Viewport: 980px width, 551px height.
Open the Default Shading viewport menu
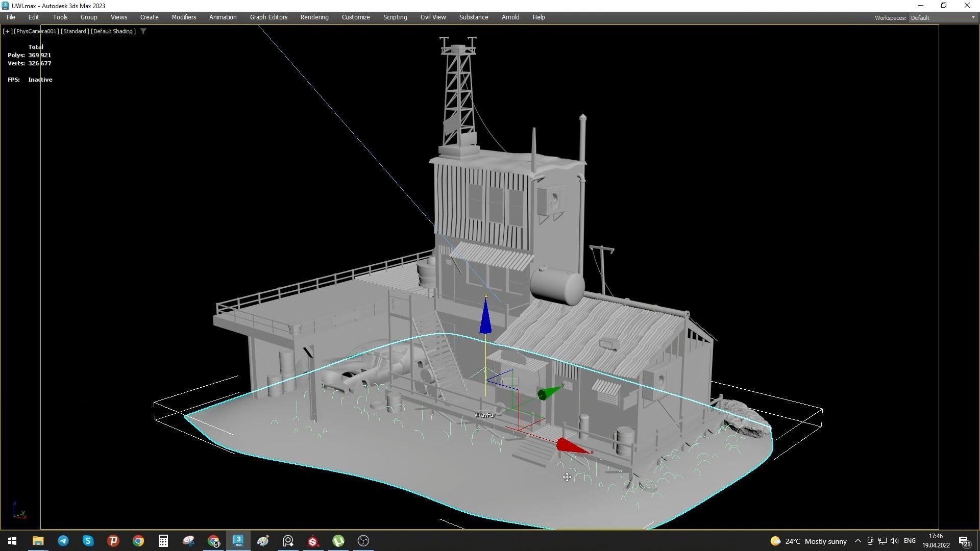click(113, 31)
